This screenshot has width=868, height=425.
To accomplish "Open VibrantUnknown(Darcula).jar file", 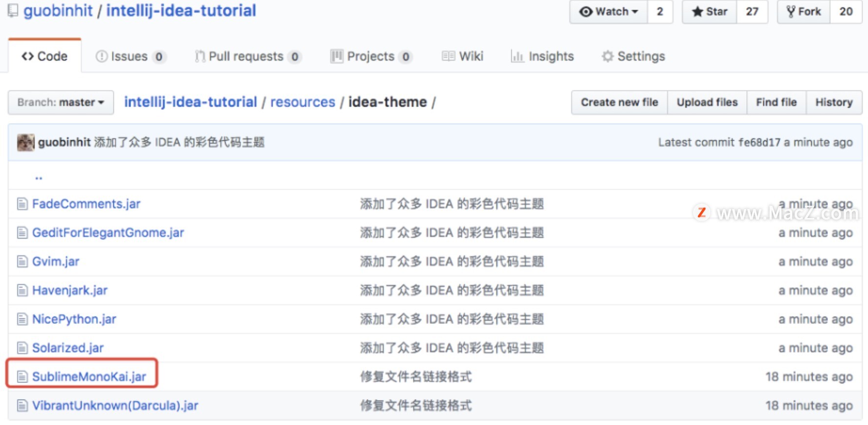I will click(115, 405).
